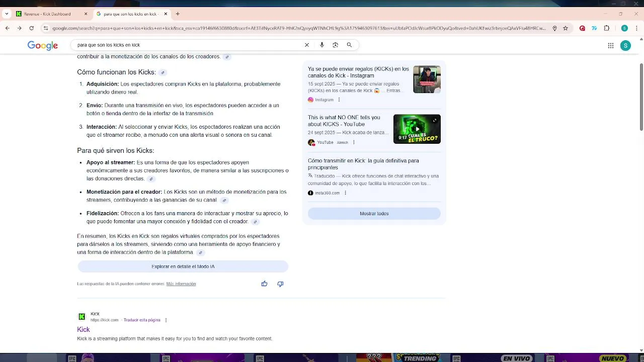Open Google account avatar S
Screen dimensions: 644x362
[625, 46]
